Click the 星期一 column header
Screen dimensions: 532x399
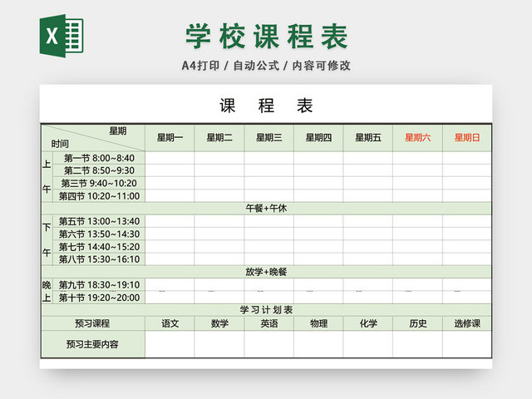170,138
